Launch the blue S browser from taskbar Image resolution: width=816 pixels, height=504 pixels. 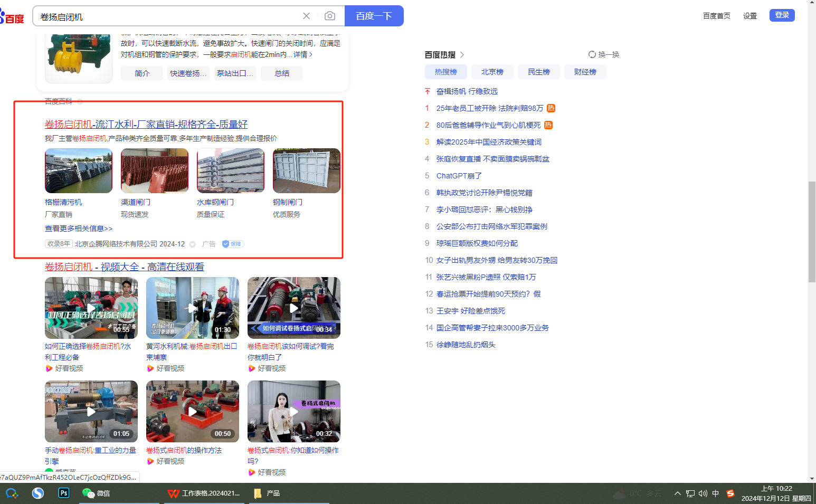point(38,493)
